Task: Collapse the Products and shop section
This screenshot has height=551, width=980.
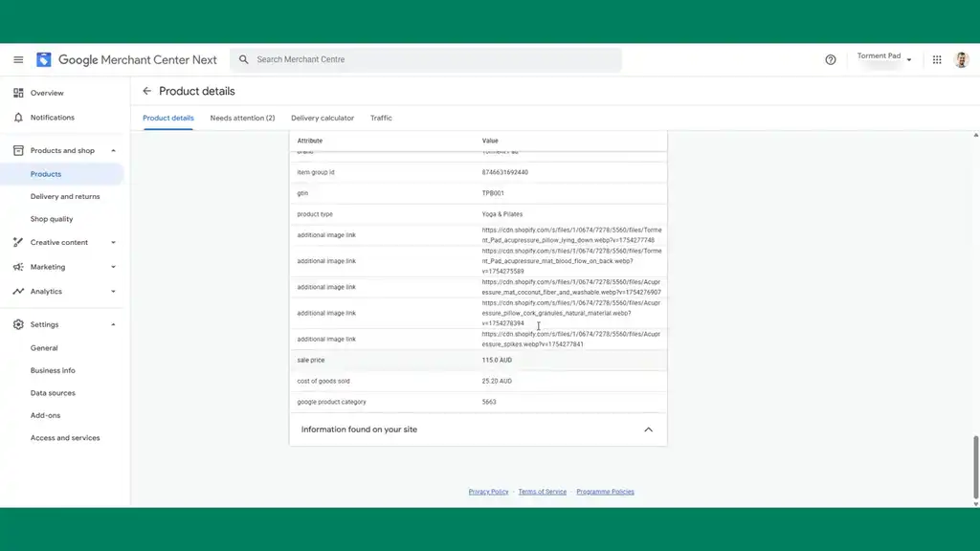Action: point(113,150)
